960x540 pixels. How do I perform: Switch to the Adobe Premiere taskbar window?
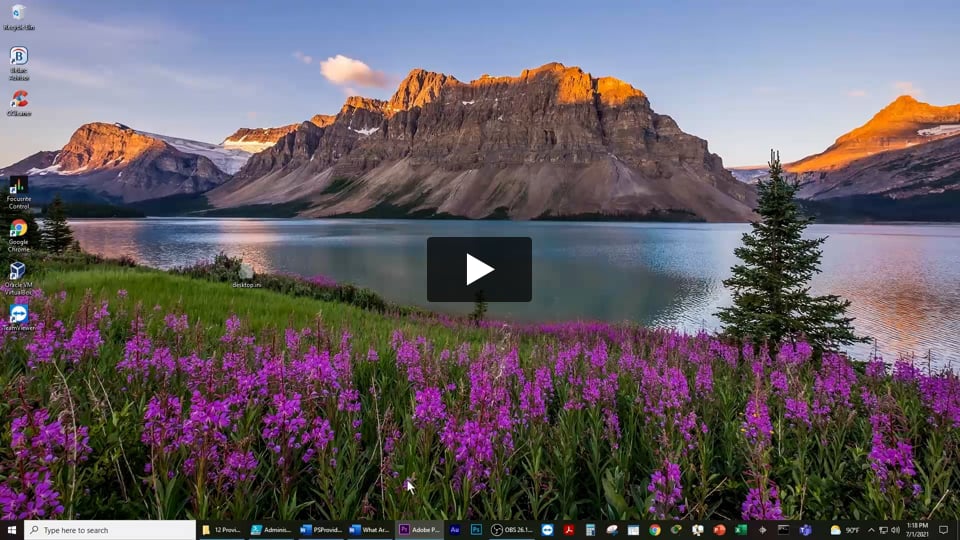click(419, 530)
